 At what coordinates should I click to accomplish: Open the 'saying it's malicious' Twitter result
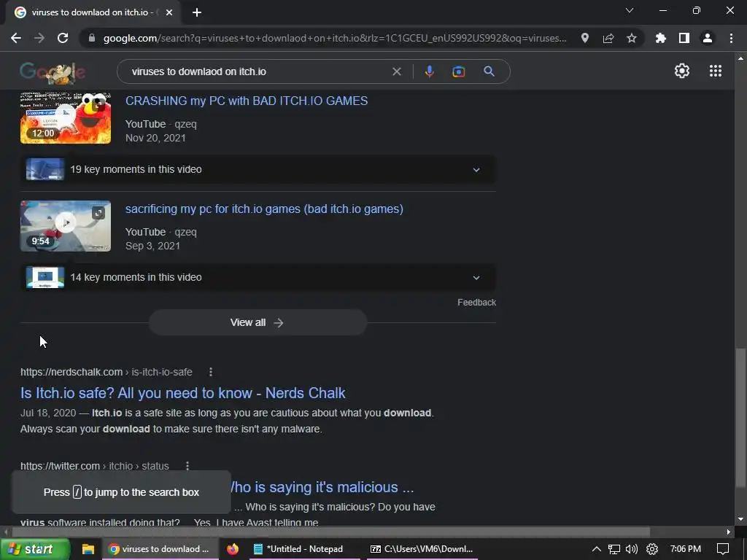click(x=322, y=487)
